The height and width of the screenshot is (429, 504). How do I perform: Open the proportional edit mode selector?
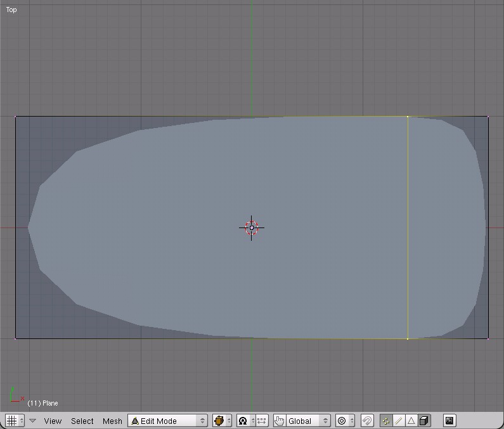pos(345,421)
